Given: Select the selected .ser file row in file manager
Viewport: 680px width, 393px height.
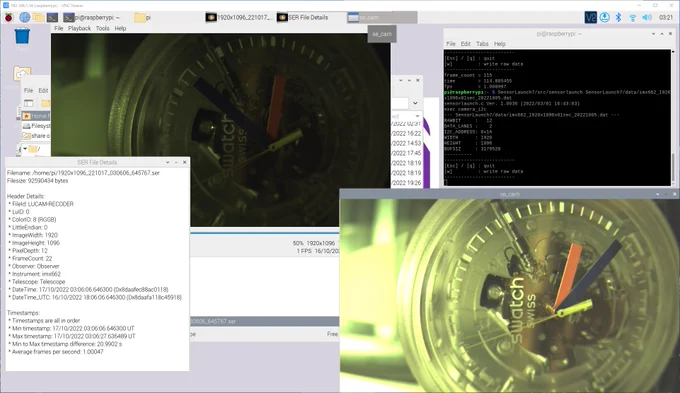Looking at the screenshot, I should 265,321.
